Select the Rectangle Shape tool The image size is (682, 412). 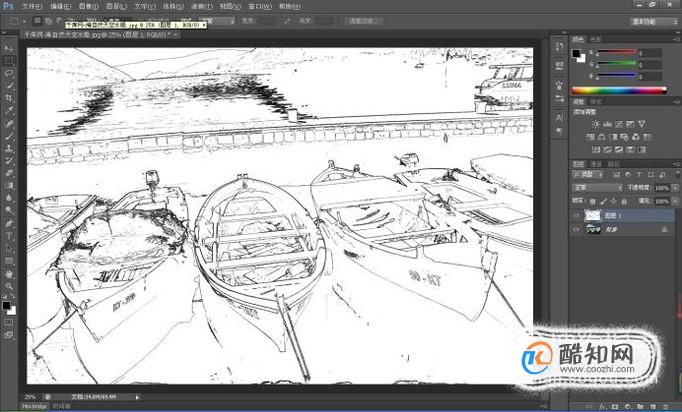(9, 261)
